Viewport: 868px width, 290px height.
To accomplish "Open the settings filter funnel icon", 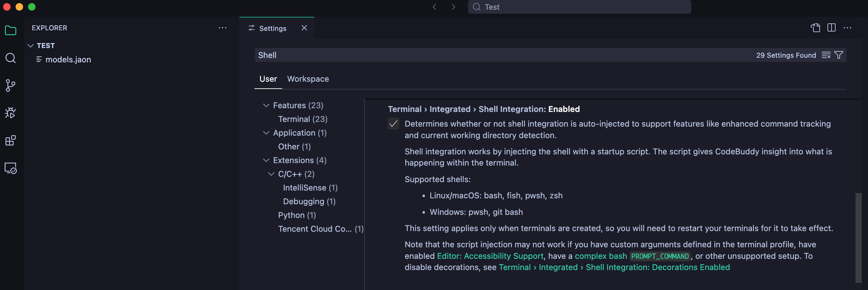I will 839,55.
